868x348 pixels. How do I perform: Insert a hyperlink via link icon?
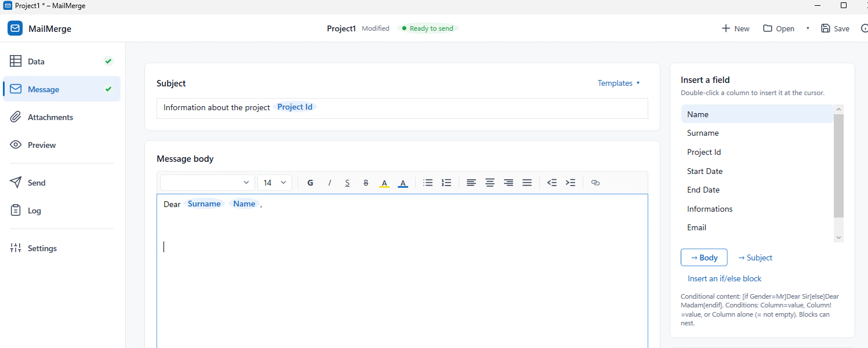[x=595, y=183]
